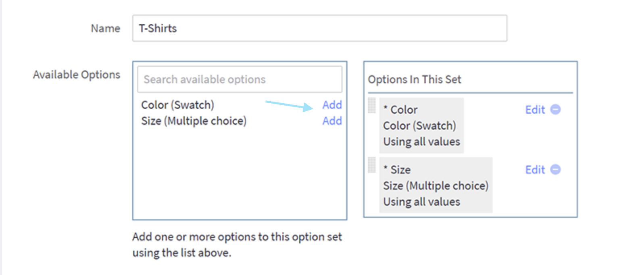This screenshot has height=275, width=644.
Task: Click the option set Name field
Action: [319, 28]
